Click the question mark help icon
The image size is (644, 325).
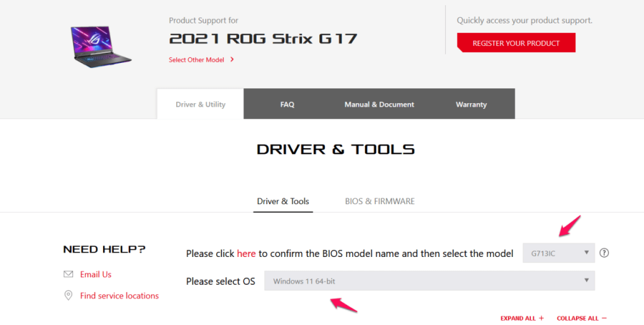tap(604, 253)
